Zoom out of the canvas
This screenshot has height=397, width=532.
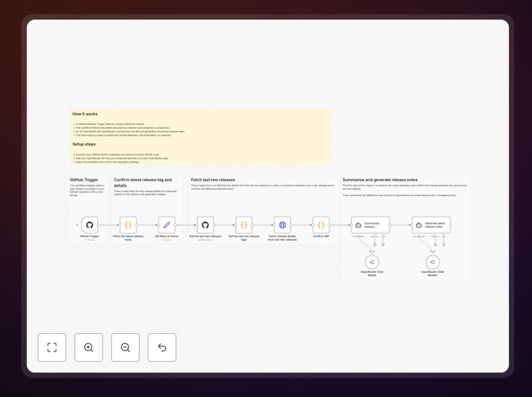click(x=125, y=347)
